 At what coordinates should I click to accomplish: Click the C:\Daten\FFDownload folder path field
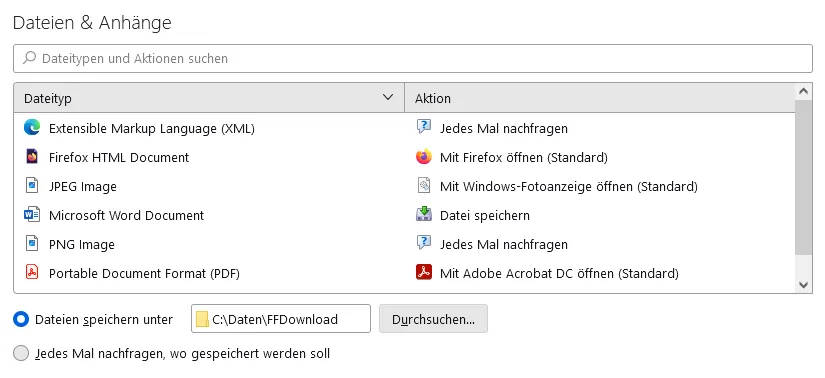point(281,319)
